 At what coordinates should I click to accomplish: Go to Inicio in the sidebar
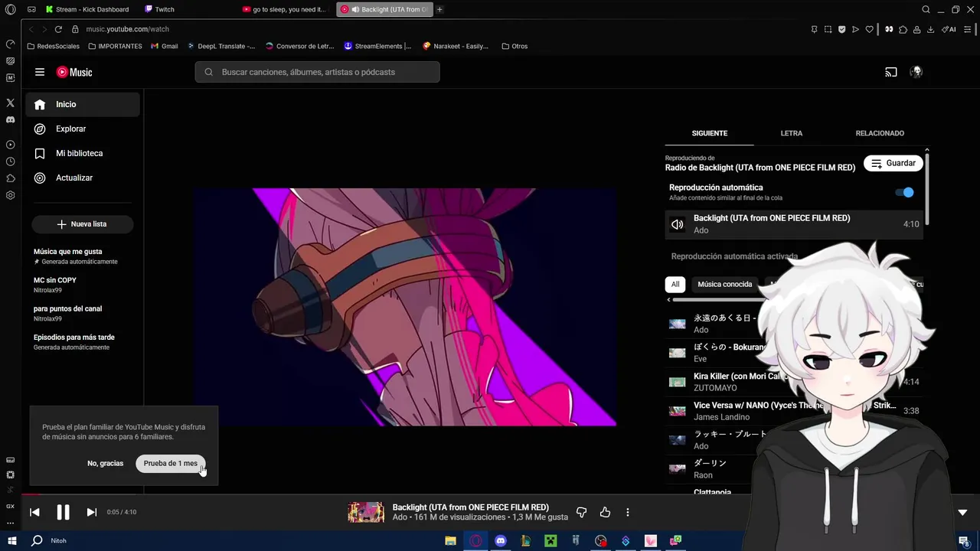(83, 104)
